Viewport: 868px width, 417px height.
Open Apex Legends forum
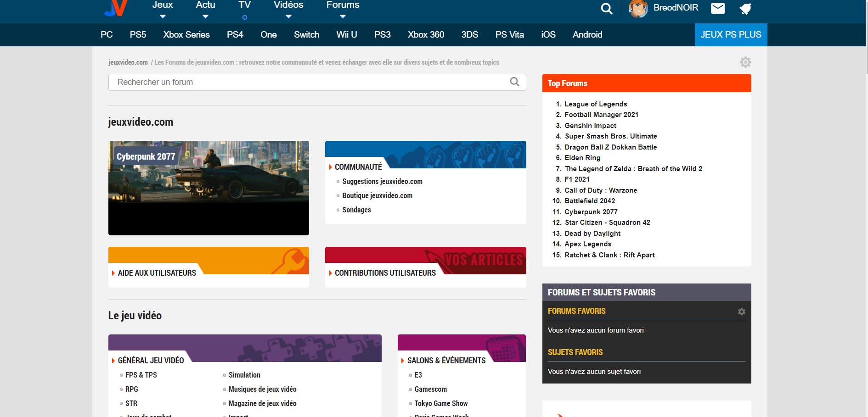pos(588,244)
